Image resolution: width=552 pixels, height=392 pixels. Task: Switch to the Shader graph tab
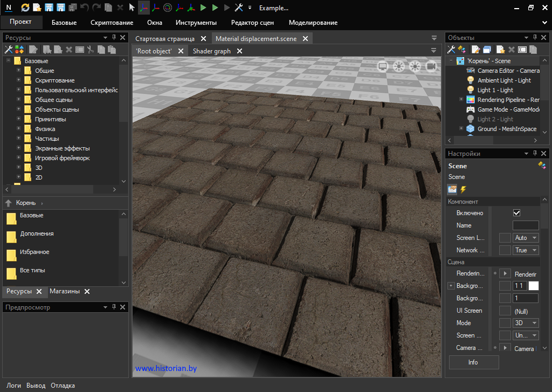click(211, 51)
